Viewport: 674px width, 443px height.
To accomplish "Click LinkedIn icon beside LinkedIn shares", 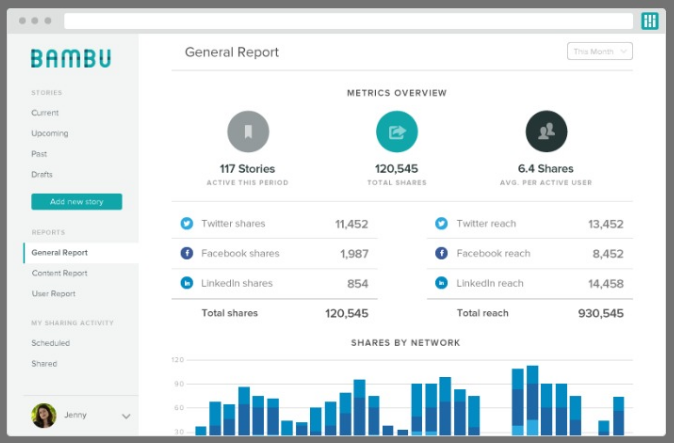I will tap(186, 284).
